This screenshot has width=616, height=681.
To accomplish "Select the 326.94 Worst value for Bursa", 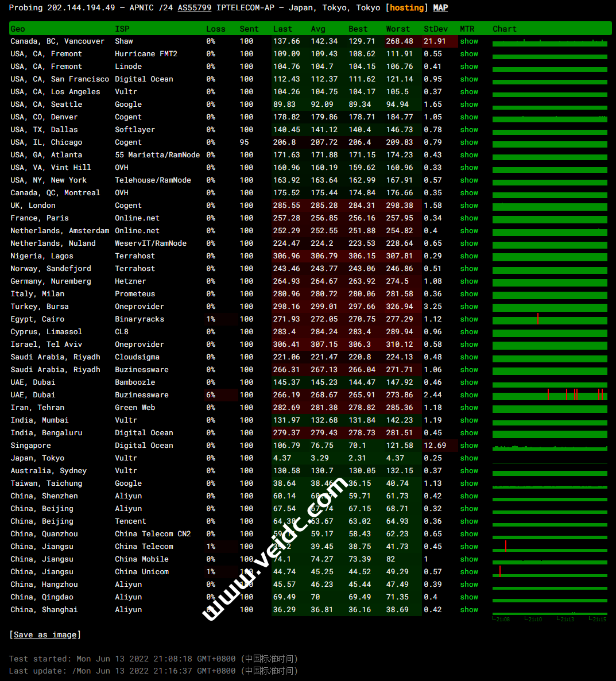I will click(x=400, y=307).
